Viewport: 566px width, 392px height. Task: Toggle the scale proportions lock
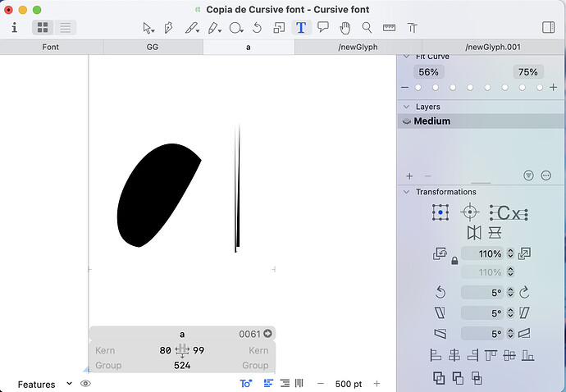[x=454, y=261]
